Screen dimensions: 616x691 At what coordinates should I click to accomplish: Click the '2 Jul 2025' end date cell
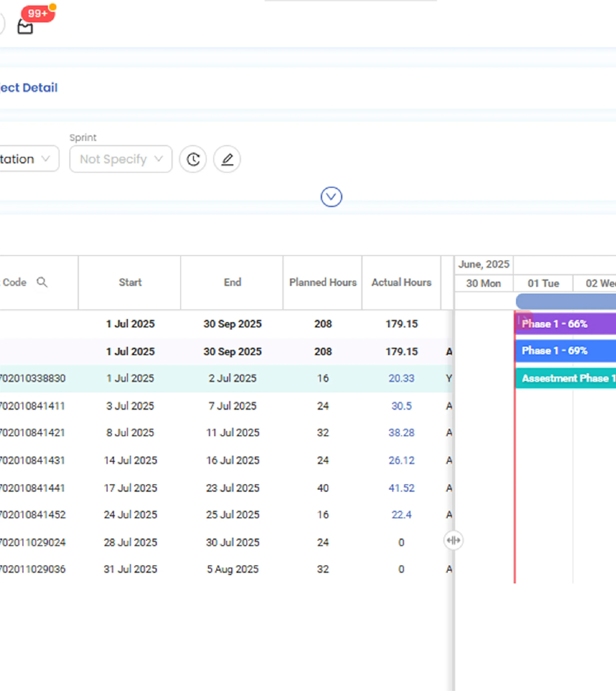point(232,378)
